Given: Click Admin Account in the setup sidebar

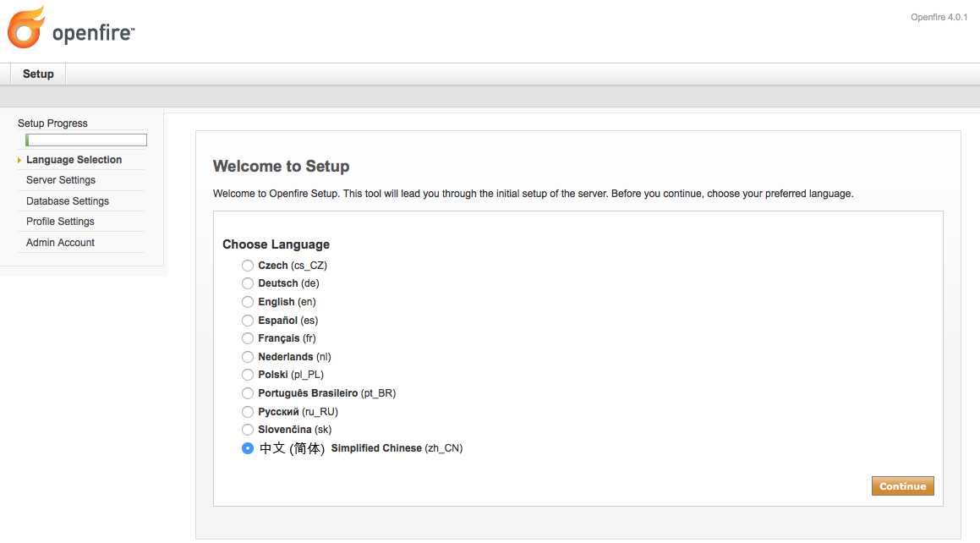Looking at the screenshot, I should pyautogui.click(x=60, y=243).
